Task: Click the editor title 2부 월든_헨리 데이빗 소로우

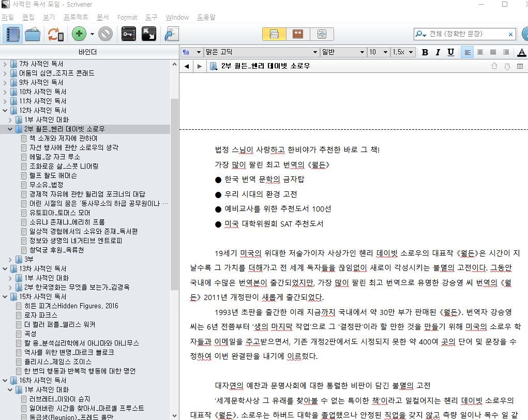Action: coord(265,66)
